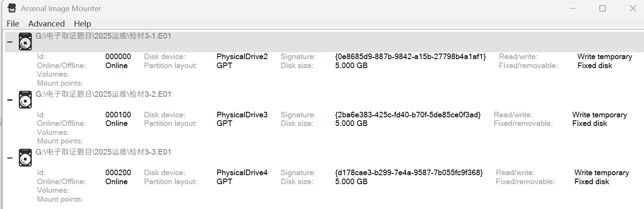The height and width of the screenshot is (209, 644).
Task: Click the signature starting with 2ba6e383
Action: [408, 115]
